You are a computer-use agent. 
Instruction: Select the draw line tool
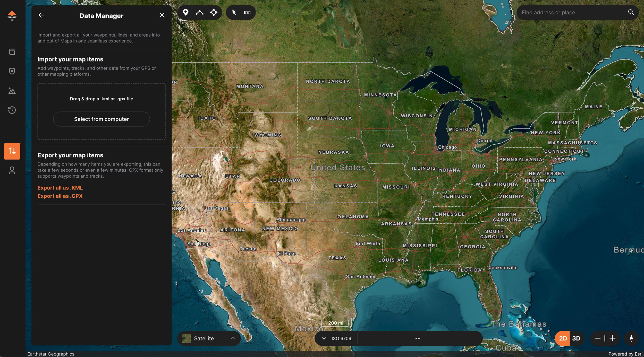coord(200,12)
